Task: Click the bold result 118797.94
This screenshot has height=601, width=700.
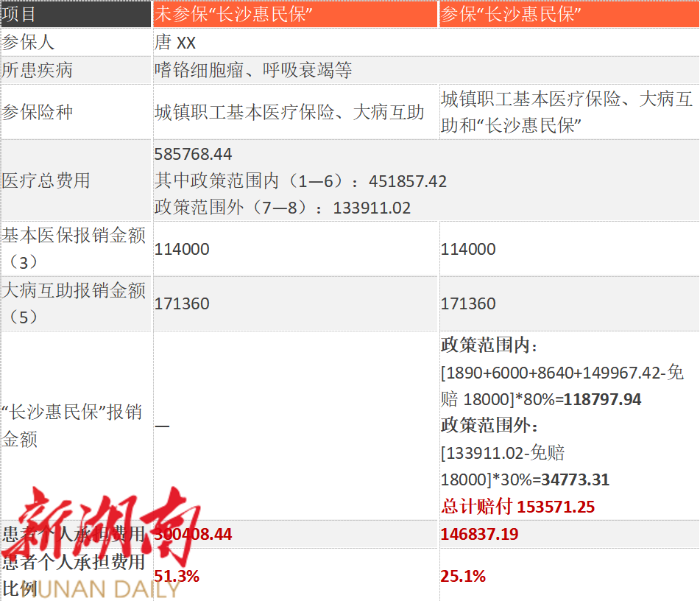Action: [599, 399]
